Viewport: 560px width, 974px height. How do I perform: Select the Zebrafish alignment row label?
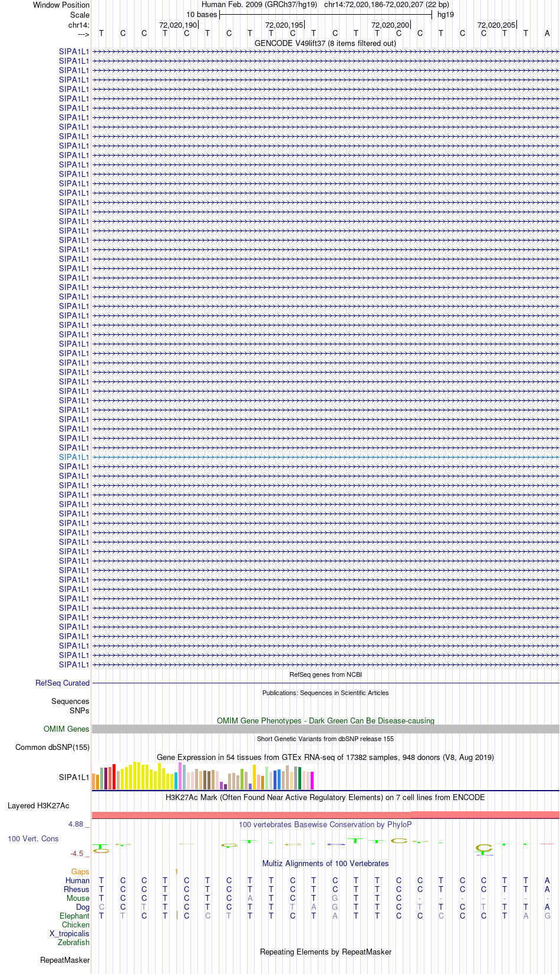click(x=74, y=942)
